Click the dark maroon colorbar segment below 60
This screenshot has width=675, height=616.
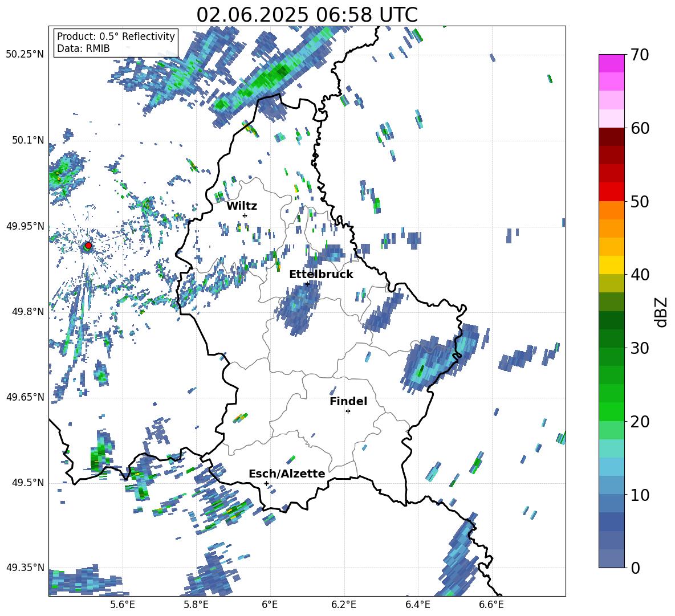click(611, 136)
